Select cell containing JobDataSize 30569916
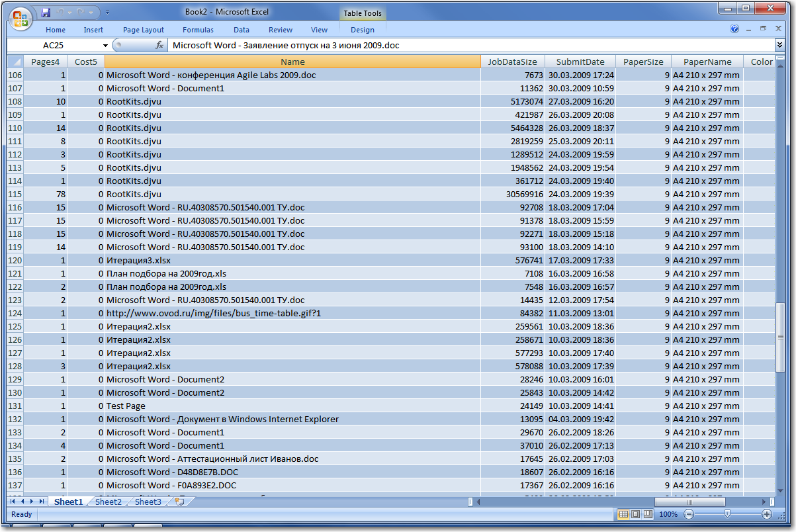The width and height of the screenshot is (796, 532). [x=513, y=194]
